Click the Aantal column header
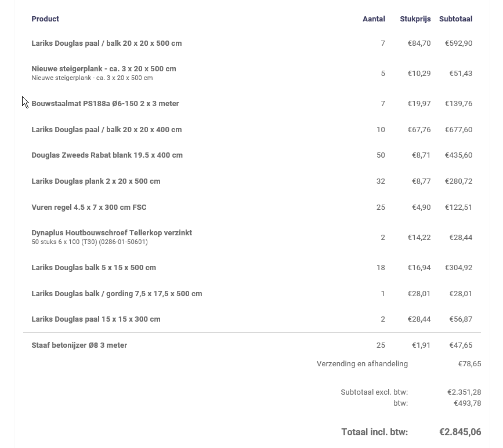Image resolution: width=503 pixels, height=448 pixels. click(374, 19)
